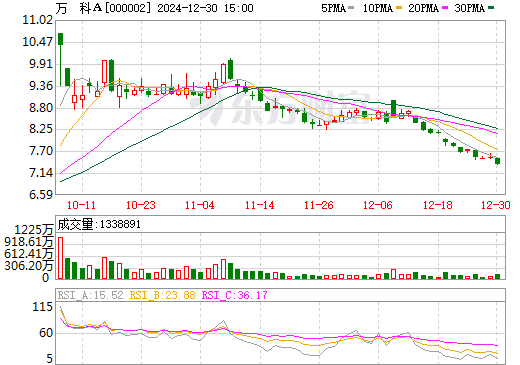Click the stock code [000002] text
This screenshot has height=365, width=520.
pos(128,8)
